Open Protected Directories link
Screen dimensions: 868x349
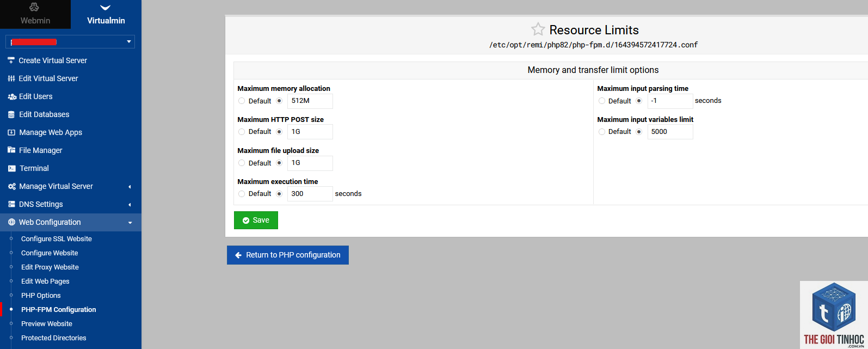point(54,338)
